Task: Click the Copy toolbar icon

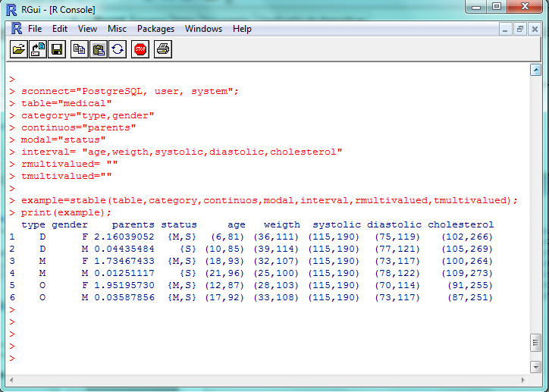Action: [x=79, y=49]
